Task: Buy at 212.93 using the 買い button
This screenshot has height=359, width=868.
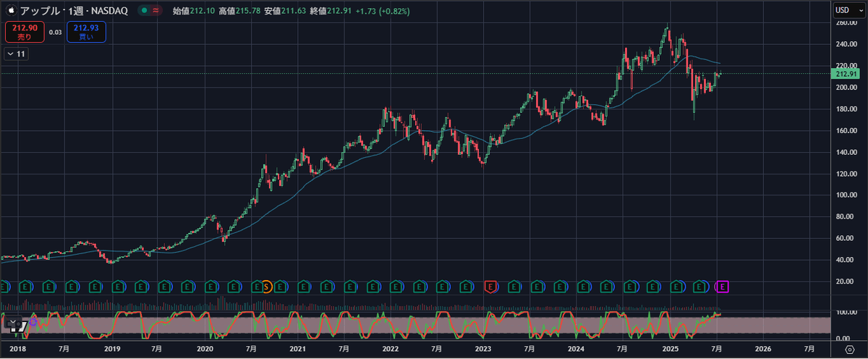Action: [x=85, y=31]
